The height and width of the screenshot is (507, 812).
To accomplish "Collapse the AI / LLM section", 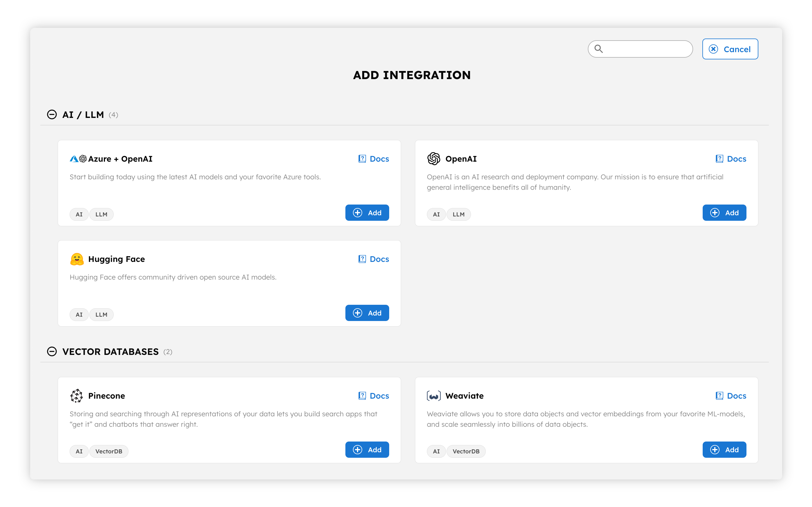I will [52, 114].
